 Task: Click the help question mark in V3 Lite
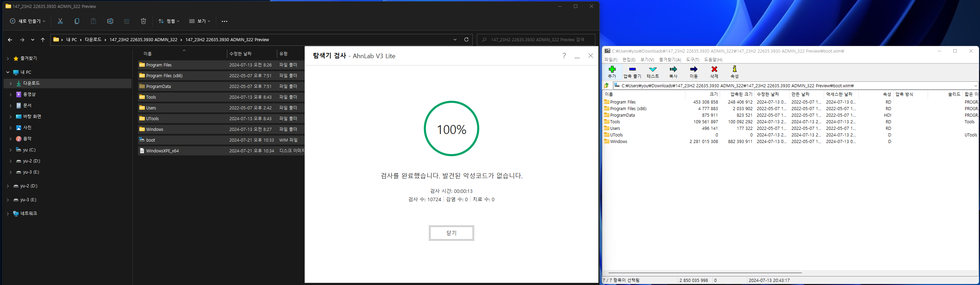[x=564, y=56]
